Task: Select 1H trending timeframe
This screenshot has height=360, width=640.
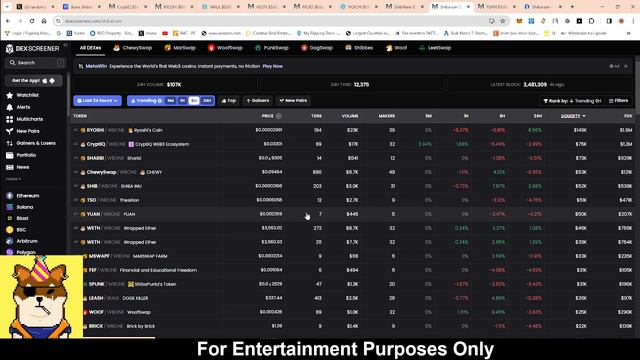Action: tap(182, 101)
